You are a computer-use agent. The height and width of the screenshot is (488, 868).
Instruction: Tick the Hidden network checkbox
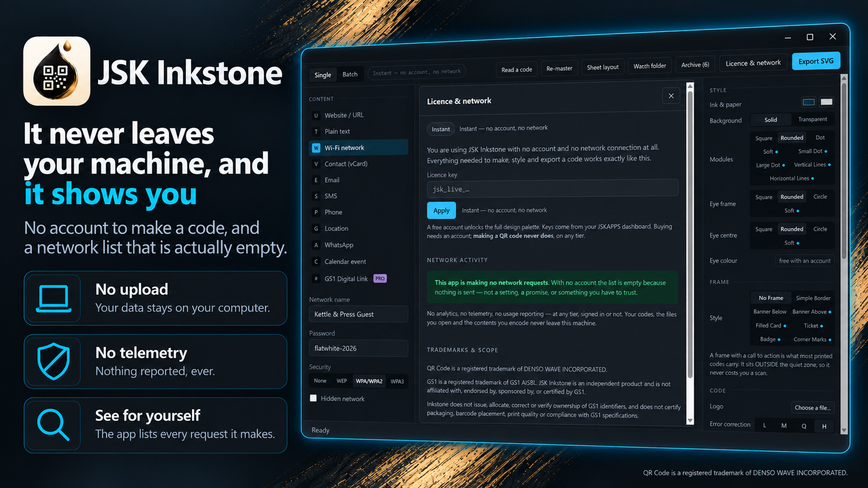click(313, 398)
